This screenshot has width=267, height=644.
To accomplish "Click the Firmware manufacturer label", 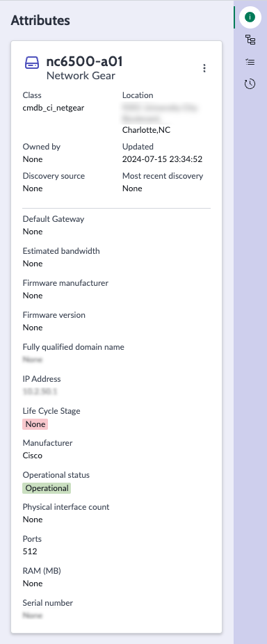I will point(65,283).
